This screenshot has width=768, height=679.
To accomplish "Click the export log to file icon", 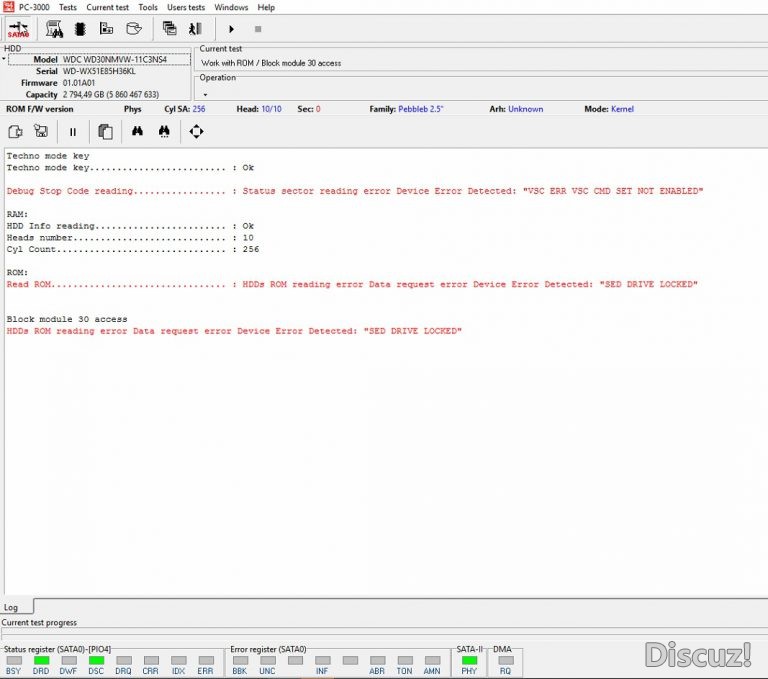I will click(15, 131).
